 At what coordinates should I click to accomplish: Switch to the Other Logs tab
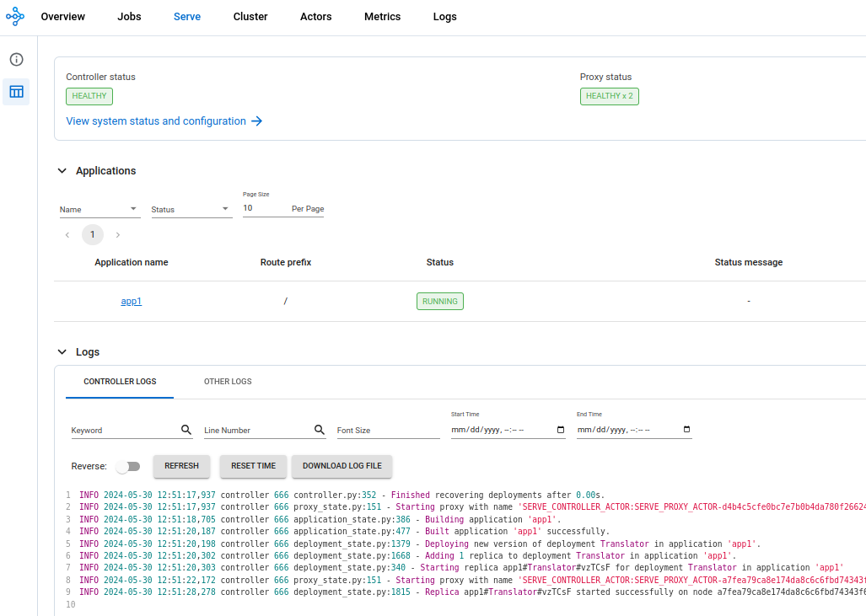(228, 382)
